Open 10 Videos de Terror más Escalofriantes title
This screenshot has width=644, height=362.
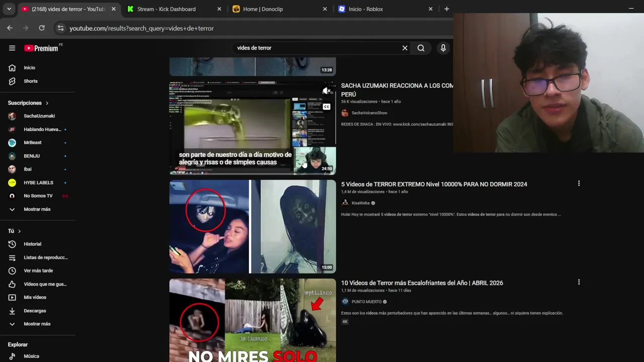click(422, 283)
